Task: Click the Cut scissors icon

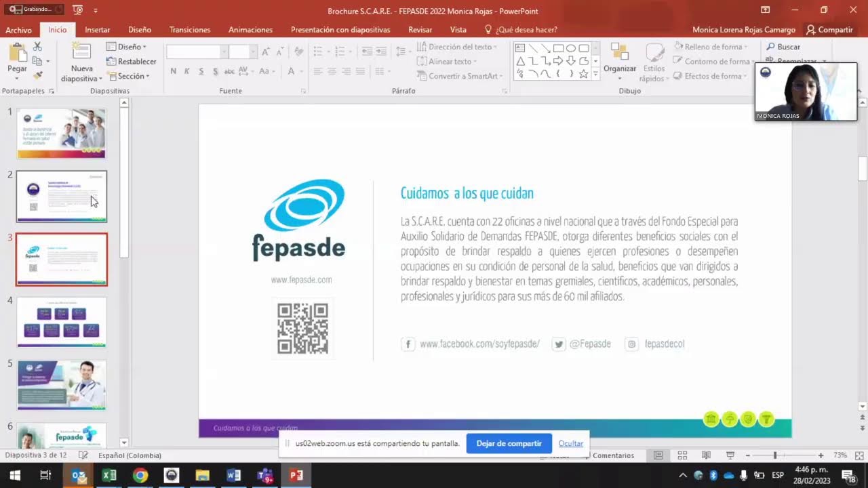Action: (37, 46)
